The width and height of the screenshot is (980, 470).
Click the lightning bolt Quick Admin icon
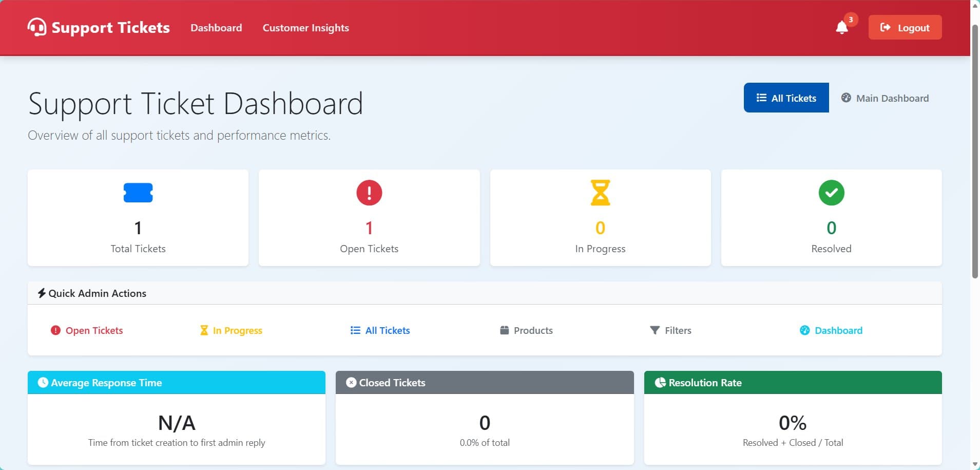coord(42,293)
